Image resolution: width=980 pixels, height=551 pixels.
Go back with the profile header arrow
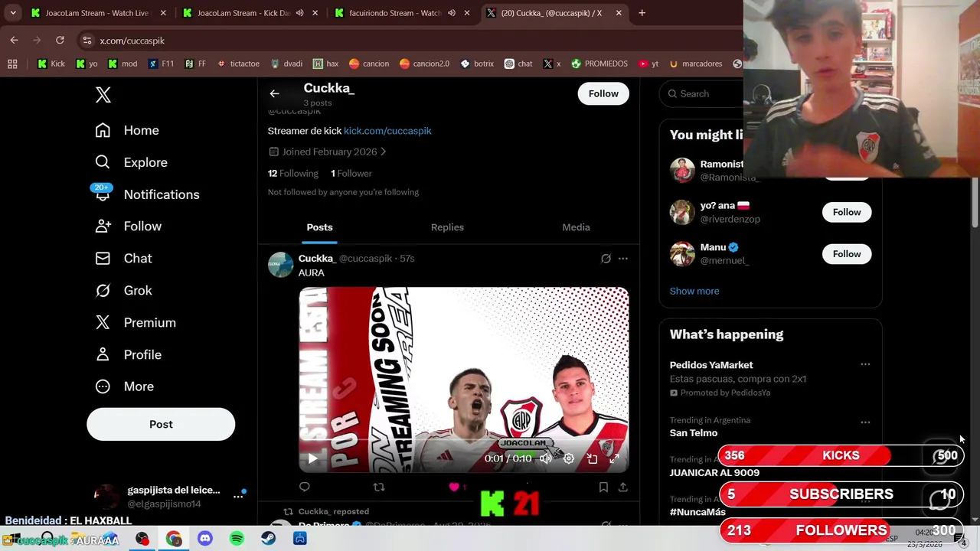274,93
